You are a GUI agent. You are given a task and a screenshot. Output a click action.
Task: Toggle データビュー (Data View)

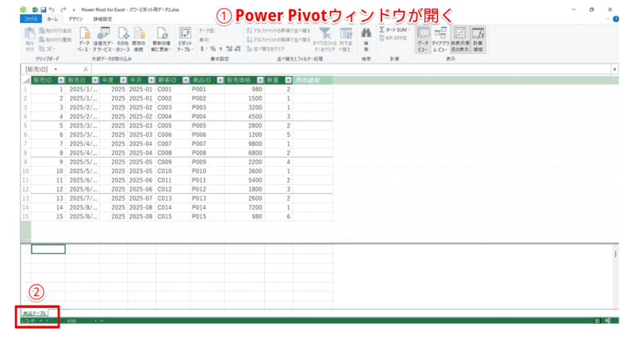[x=423, y=40]
